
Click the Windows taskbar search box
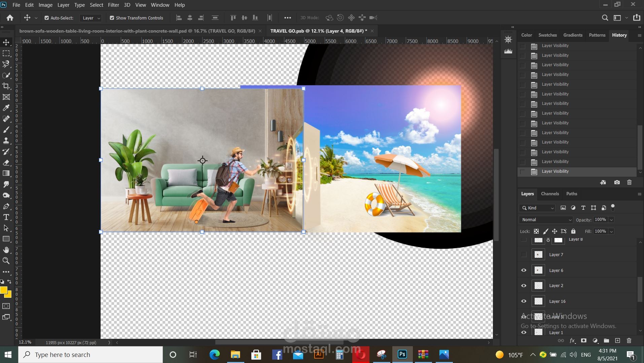tap(91, 355)
